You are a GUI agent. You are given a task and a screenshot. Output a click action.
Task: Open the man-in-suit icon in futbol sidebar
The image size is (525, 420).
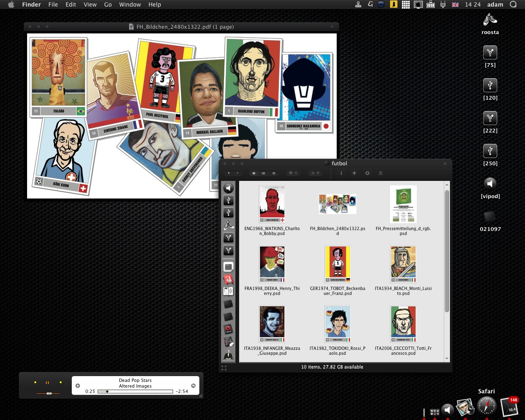(228, 354)
